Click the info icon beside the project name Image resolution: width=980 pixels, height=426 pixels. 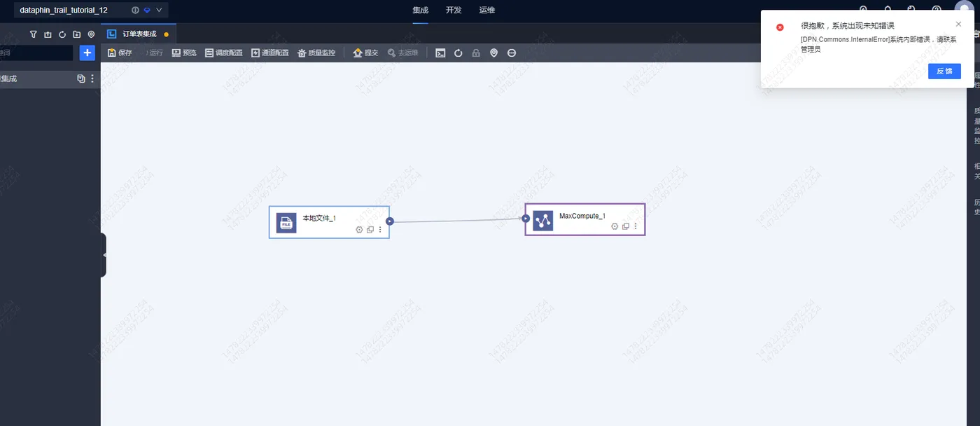135,11
